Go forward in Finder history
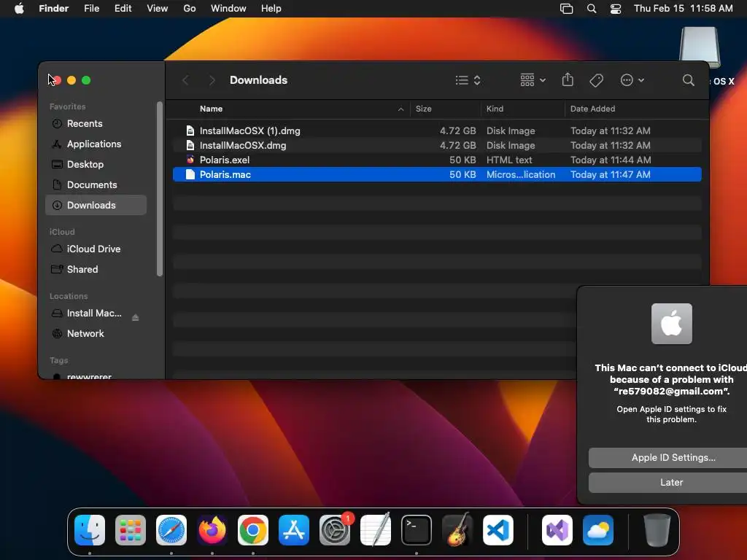The width and height of the screenshot is (747, 560). 212,80
